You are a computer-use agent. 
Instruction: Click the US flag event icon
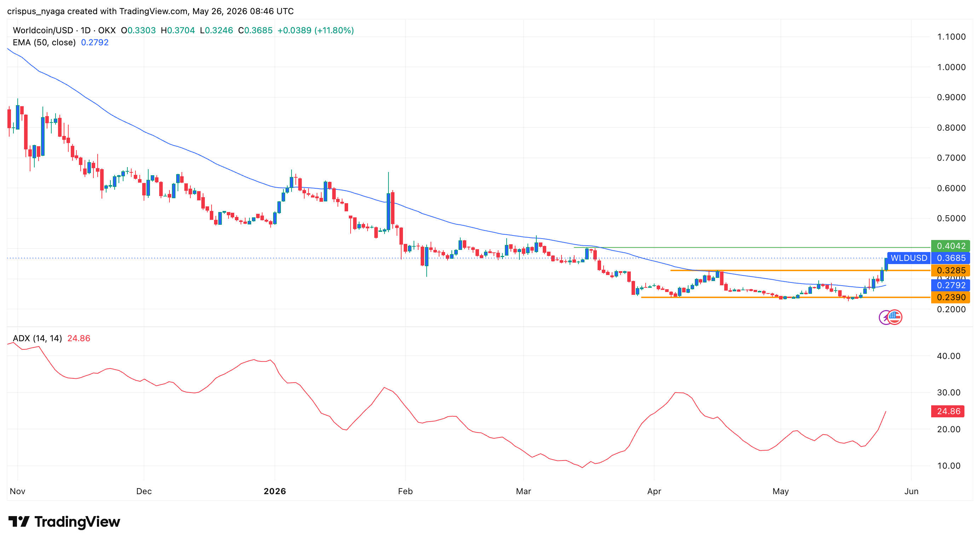click(x=895, y=317)
